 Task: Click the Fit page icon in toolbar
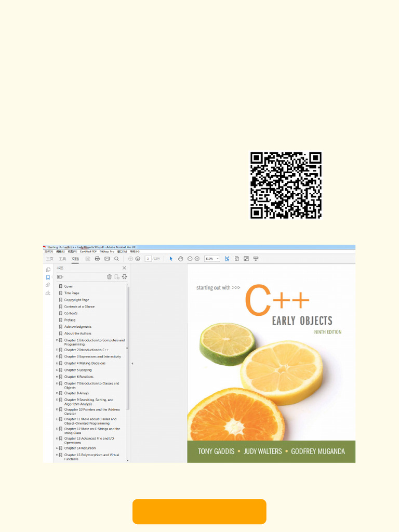pyautogui.click(x=237, y=259)
